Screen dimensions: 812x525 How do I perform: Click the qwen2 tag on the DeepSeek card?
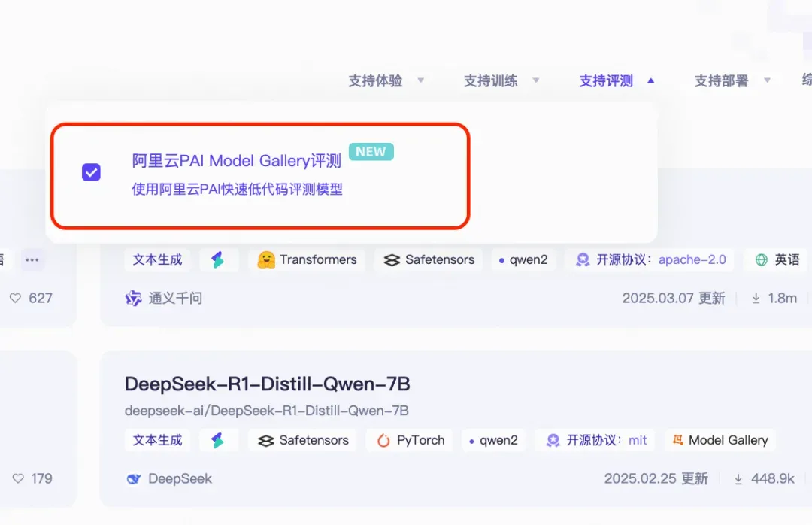493,440
